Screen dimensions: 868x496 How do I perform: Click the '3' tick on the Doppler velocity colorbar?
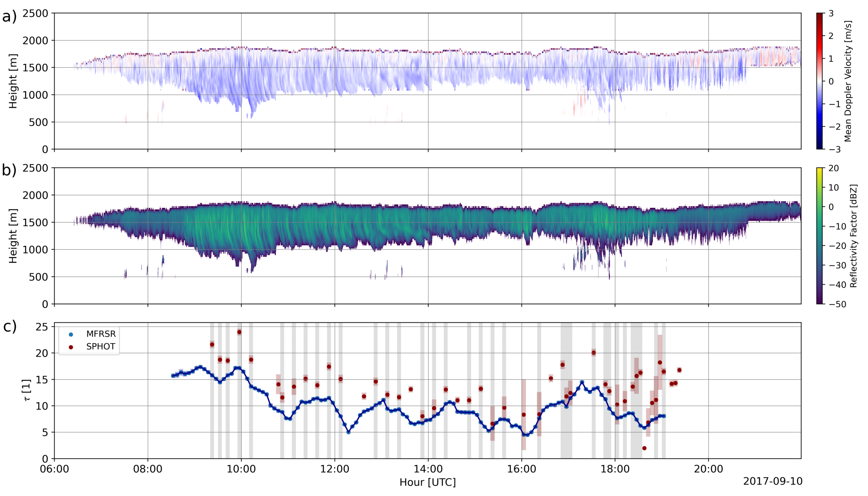[831, 13]
